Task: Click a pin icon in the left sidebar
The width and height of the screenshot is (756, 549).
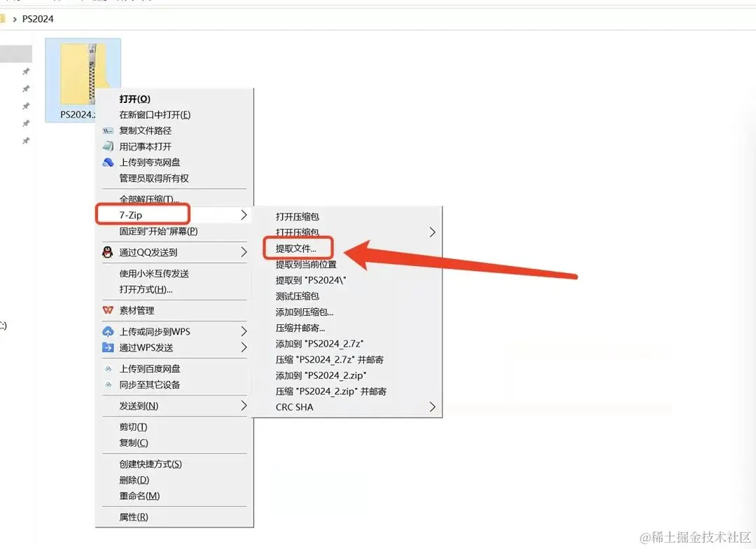Action: pyautogui.click(x=25, y=71)
